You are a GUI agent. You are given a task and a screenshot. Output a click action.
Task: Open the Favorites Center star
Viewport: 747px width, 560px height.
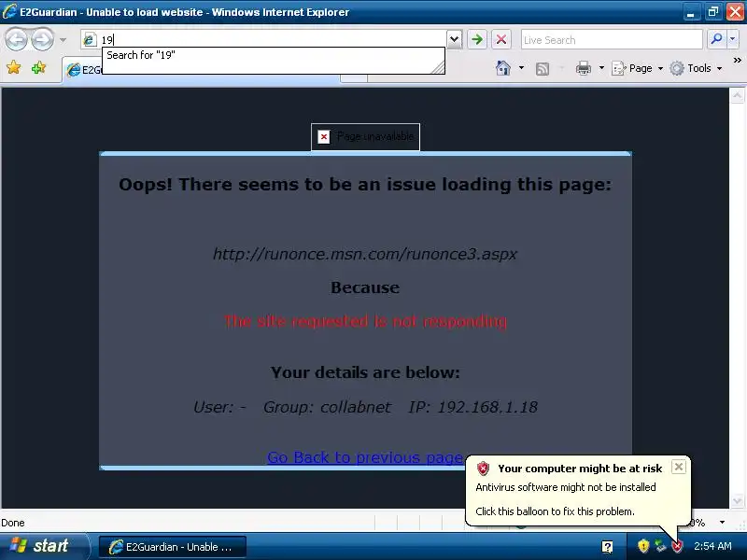tap(14, 68)
